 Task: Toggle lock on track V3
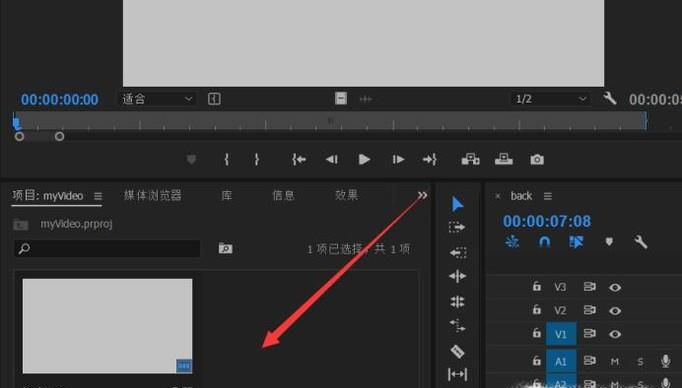(537, 286)
